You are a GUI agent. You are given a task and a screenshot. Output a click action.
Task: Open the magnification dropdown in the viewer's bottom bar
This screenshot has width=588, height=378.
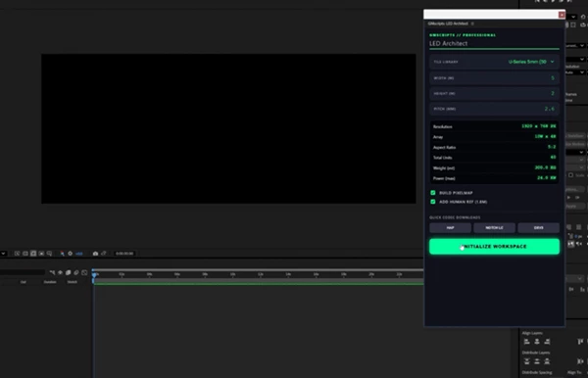coord(3,254)
